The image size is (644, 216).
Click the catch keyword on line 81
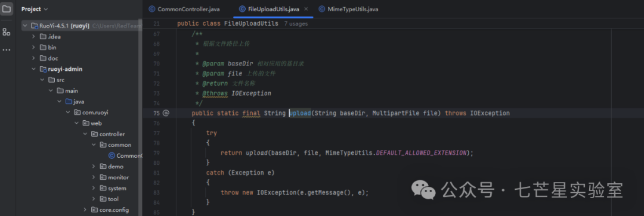coord(215,173)
